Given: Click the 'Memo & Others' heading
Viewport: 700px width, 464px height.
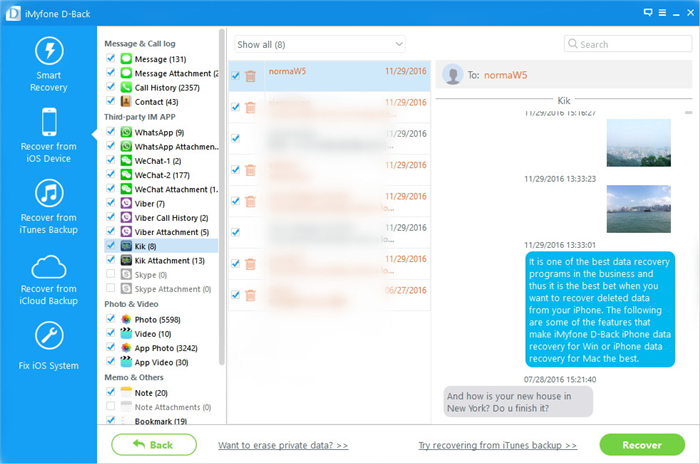Looking at the screenshot, I should (134, 377).
